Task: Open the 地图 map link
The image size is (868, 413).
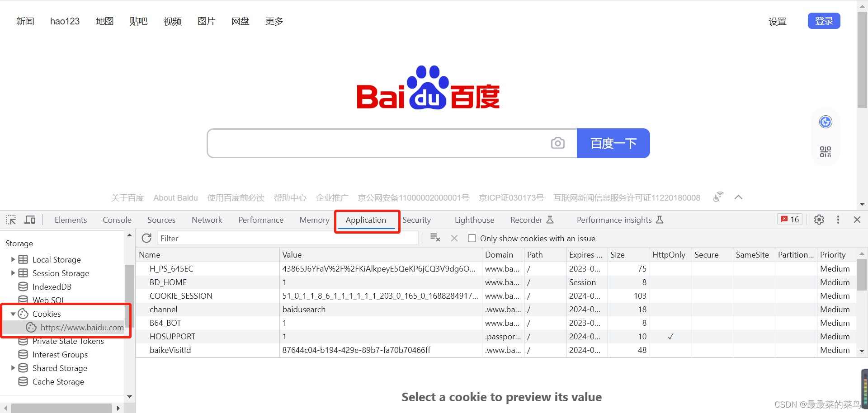Action: (x=105, y=21)
